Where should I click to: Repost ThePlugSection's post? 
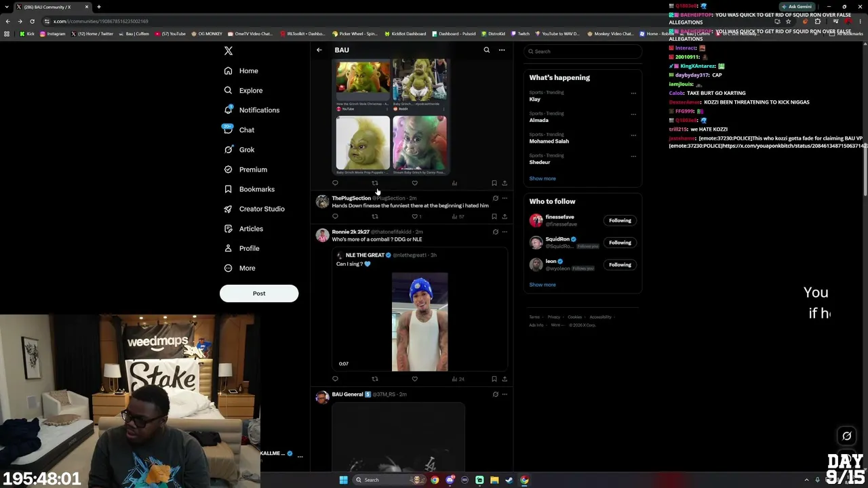click(x=375, y=216)
